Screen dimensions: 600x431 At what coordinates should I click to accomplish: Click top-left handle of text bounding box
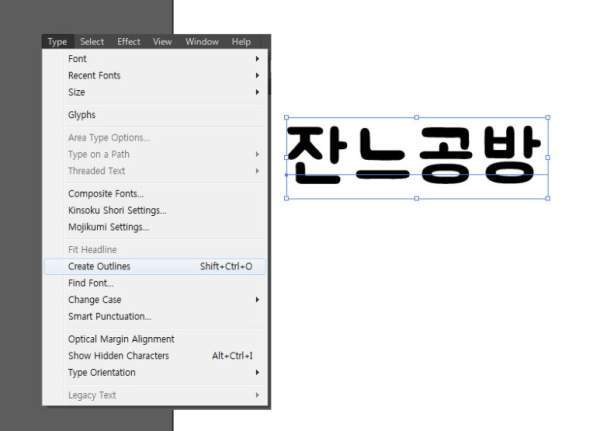pyautogui.click(x=287, y=118)
